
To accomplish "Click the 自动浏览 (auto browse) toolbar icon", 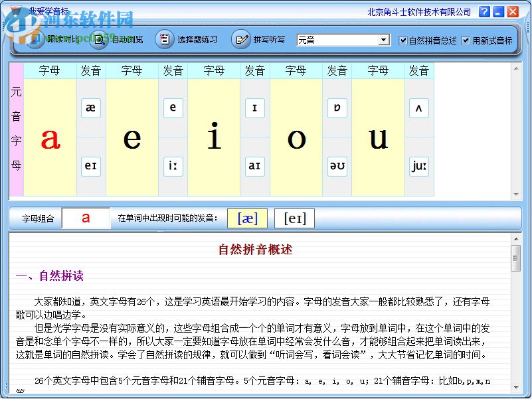I will pos(98,39).
